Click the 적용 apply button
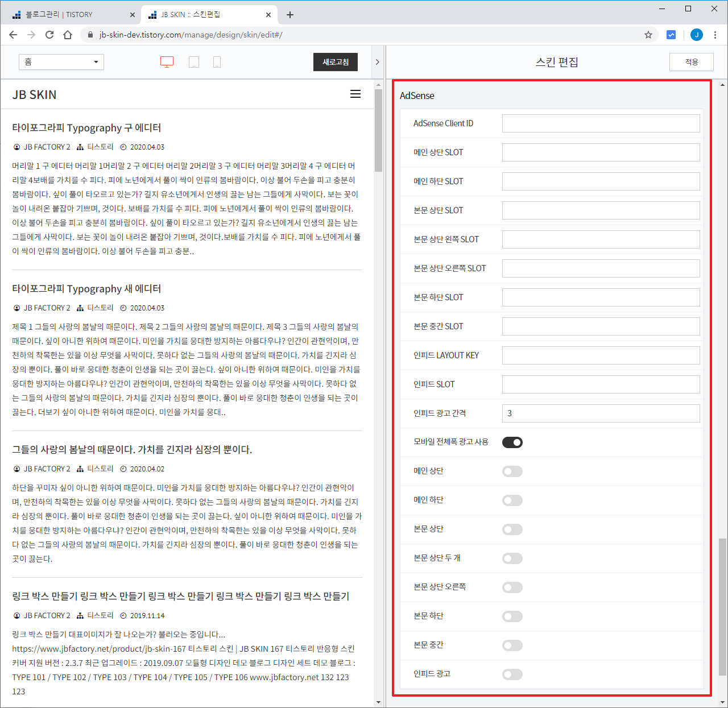 click(692, 62)
